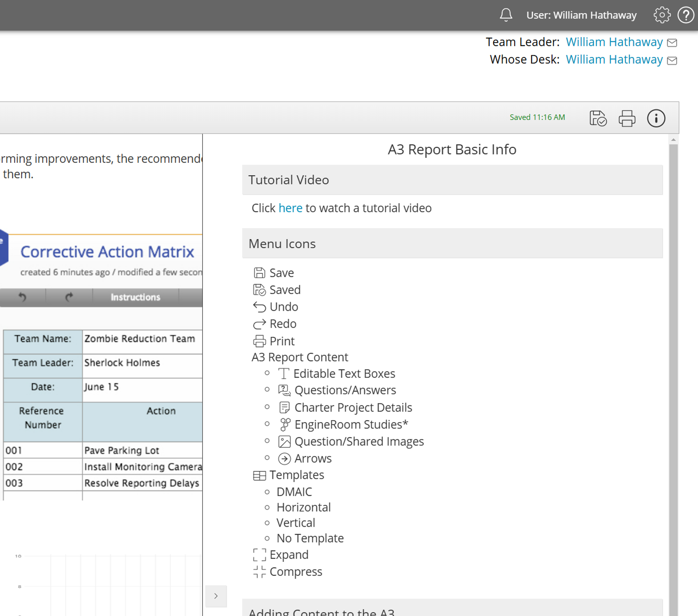Open the help question mark icon
The width and height of the screenshot is (698, 616).
[686, 15]
